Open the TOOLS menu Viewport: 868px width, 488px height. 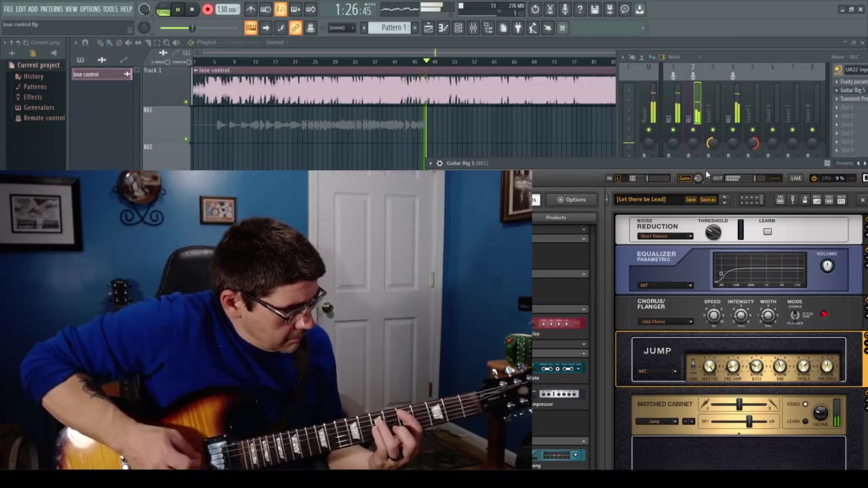point(111,9)
